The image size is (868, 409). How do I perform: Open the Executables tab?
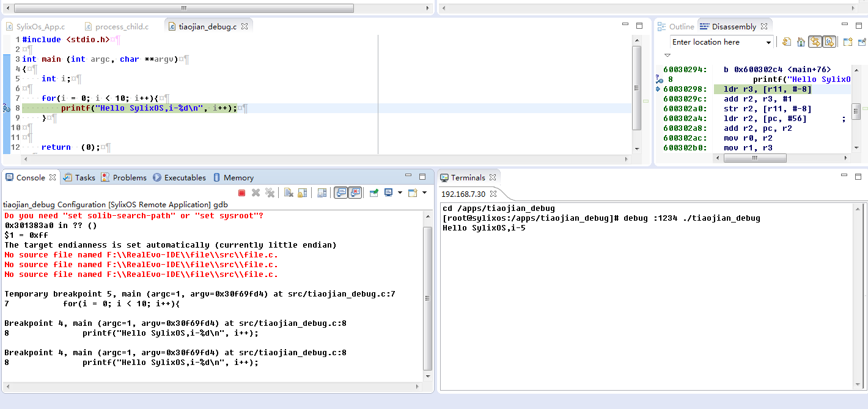179,177
